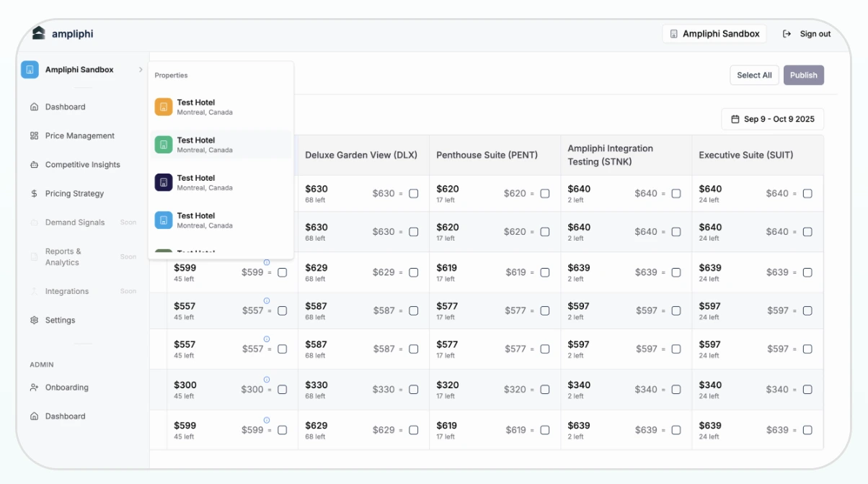Expand the Ampliphi Sandbox sidebar chevron

point(141,70)
